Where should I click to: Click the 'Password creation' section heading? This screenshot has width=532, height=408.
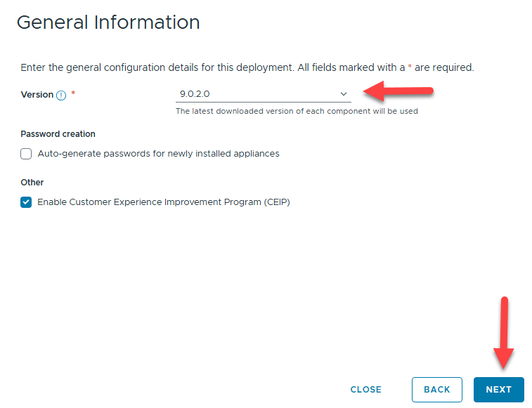click(58, 134)
